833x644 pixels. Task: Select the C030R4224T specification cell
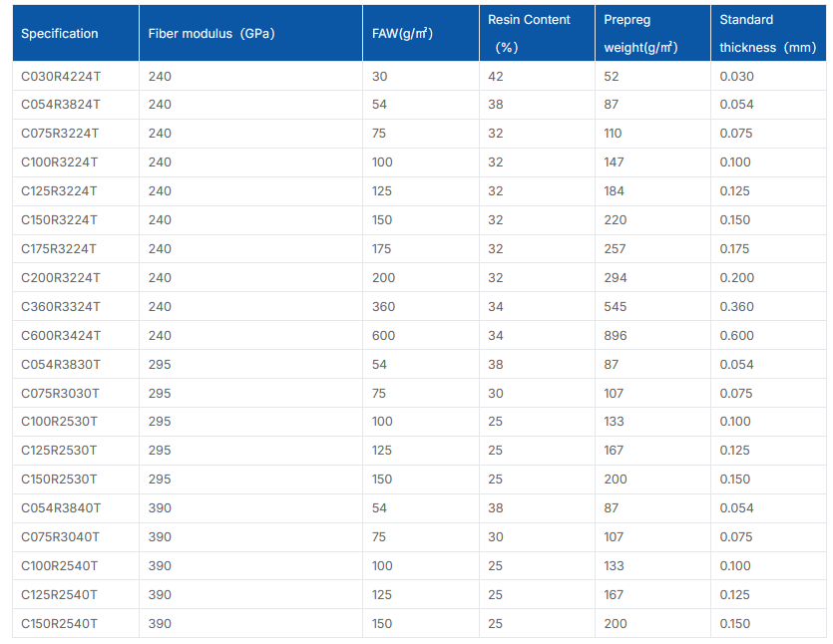pyautogui.click(x=60, y=77)
